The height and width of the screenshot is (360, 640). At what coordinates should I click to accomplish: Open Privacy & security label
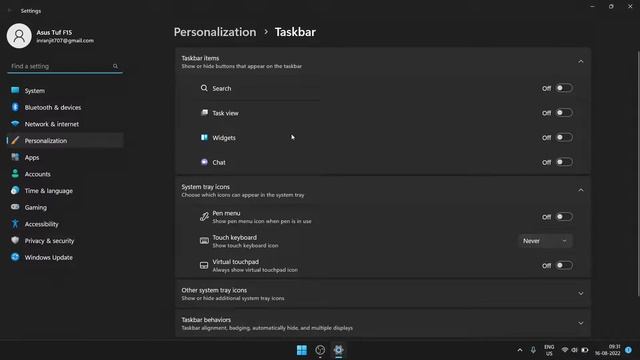pyautogui.click(x=49, y=241)
